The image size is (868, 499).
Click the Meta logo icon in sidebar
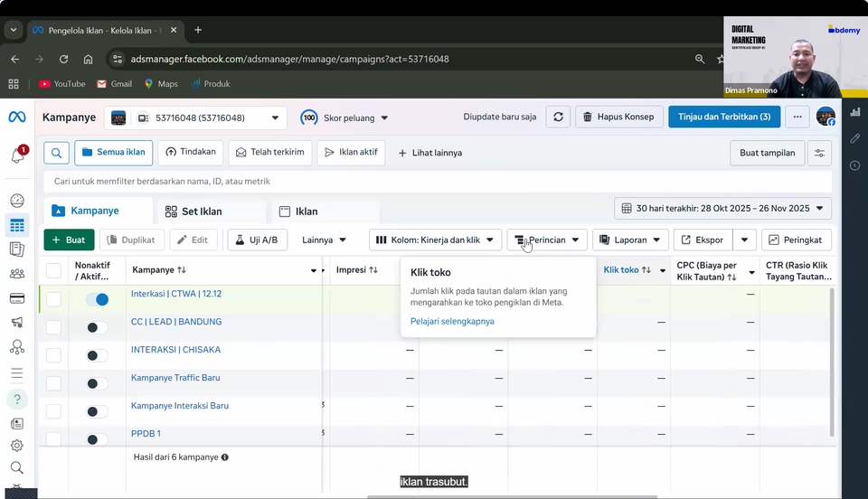[17, 117]
